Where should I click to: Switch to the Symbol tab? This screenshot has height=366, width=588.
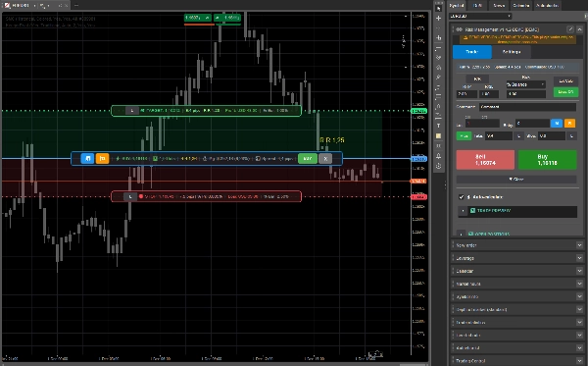pyautogui.click(x=457, y=5)
